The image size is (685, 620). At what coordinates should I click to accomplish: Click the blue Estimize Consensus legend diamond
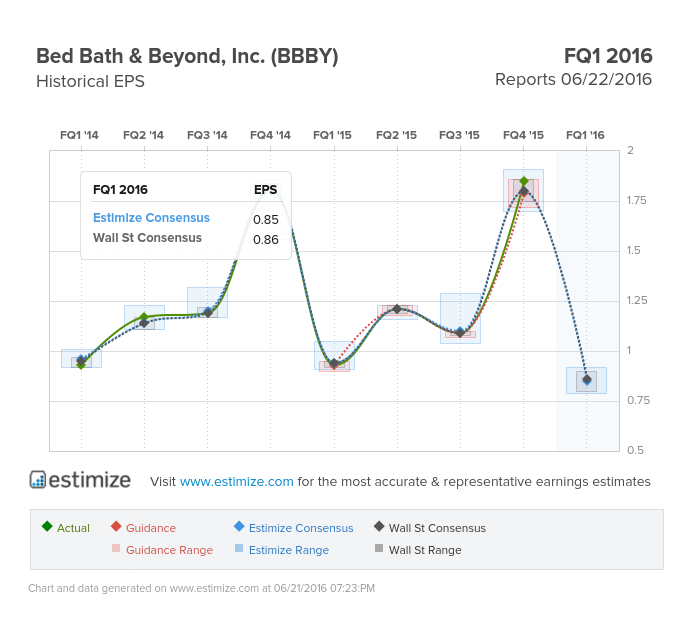[x=239, y=526]
